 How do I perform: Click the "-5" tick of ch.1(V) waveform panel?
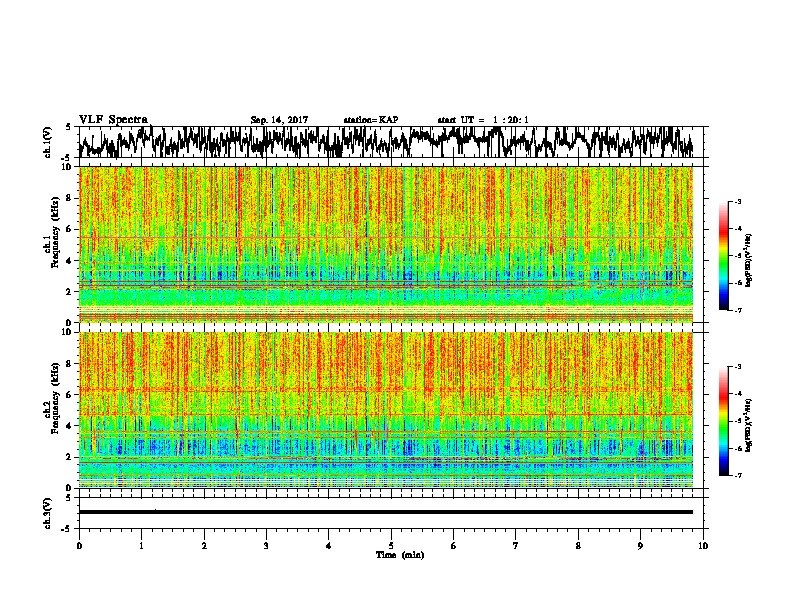coord(68,158)
